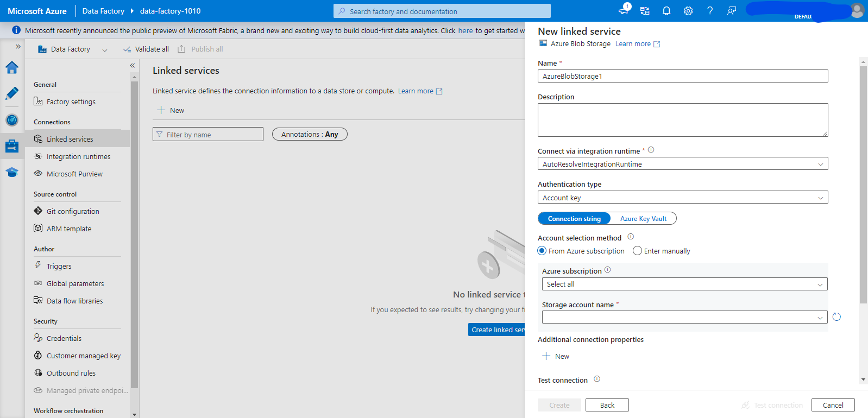Expand the left hub navigation chevrons
Image resolution: width=868 pixels, height=418 pixels.
(18, 47)
